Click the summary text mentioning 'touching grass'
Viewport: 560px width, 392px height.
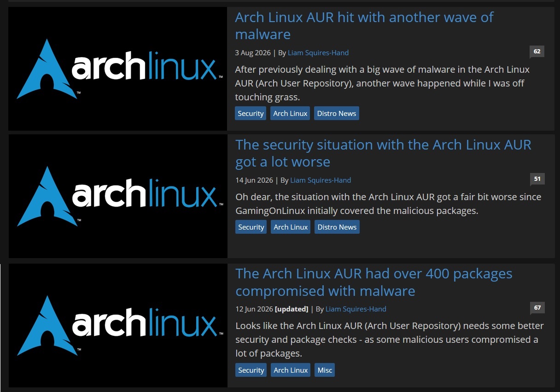tap(382, 83)
